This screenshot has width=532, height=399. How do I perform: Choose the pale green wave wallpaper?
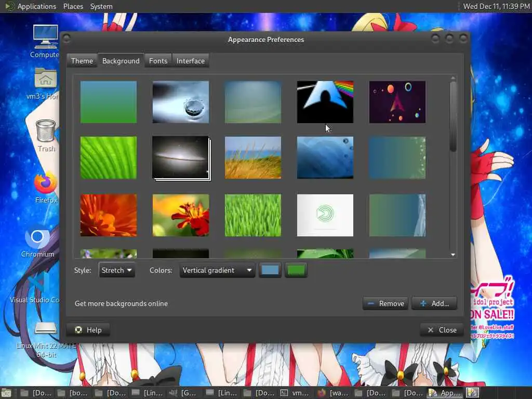253,102
